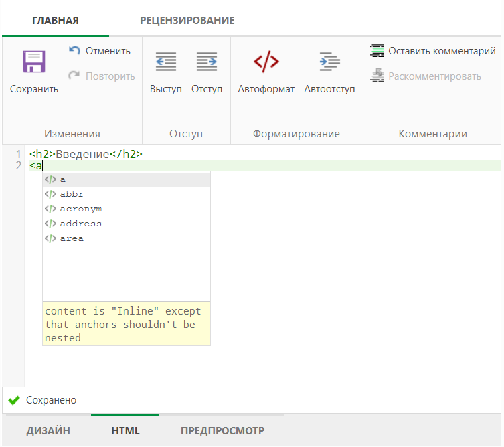Open the ГЛАВНАЯ ribbon tab
Image resolution: width=504 pixels, height=447 pixels.
point(56,21)
